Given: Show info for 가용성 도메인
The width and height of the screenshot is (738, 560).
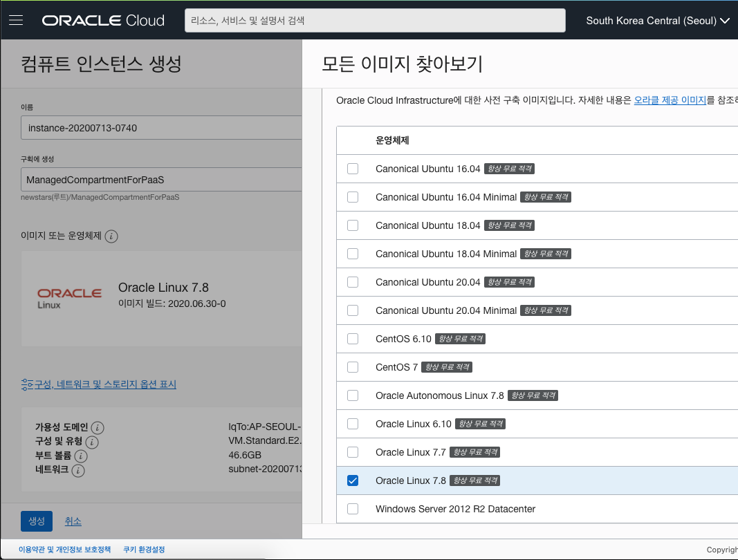Looking at the screenshot, I should [98, 428].
